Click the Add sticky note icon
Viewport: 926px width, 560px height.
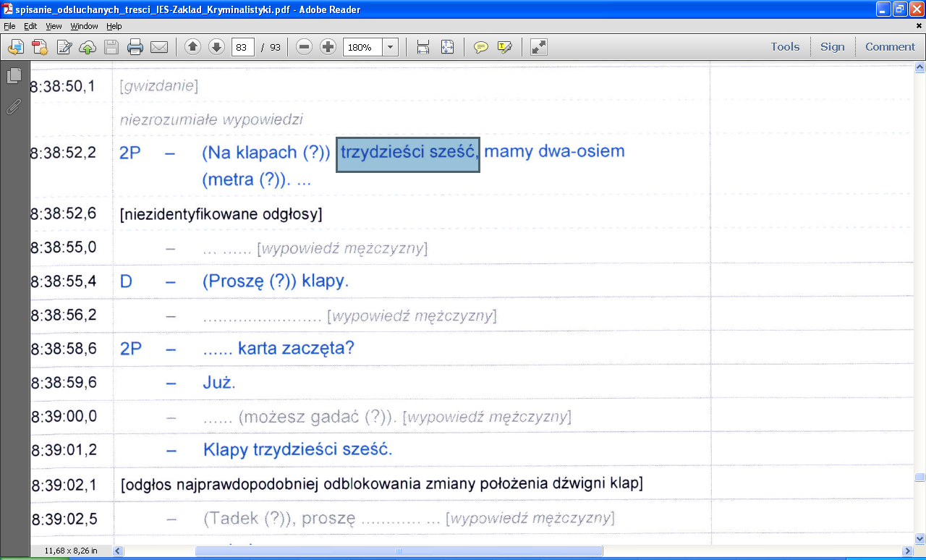(480, 47)
